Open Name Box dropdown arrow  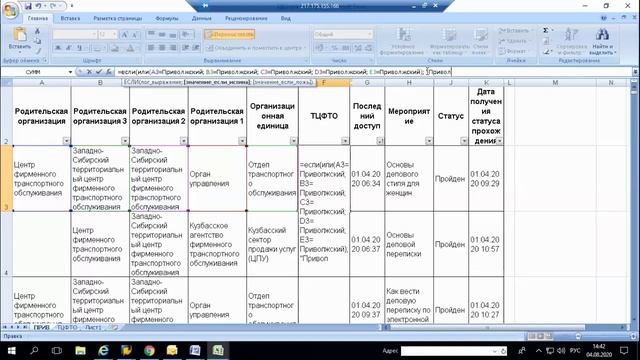[x=70, y=72]
